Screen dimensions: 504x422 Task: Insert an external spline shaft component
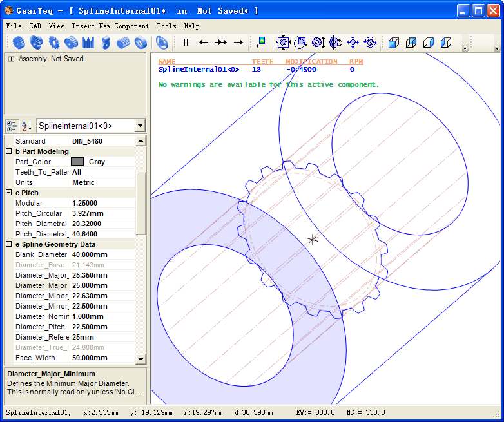(123, 43)
